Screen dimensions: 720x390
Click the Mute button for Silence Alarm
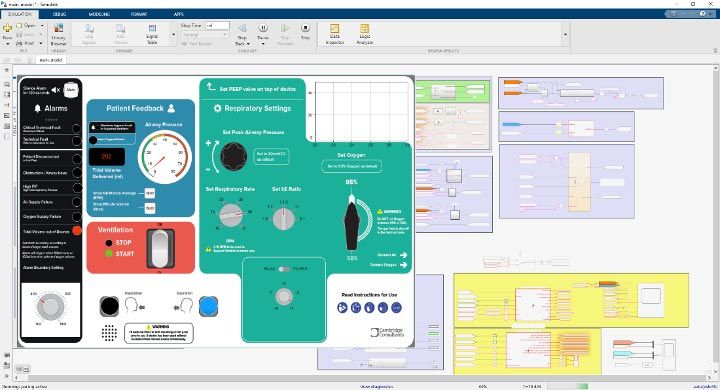pyautogui.click(x=71, y=90)
